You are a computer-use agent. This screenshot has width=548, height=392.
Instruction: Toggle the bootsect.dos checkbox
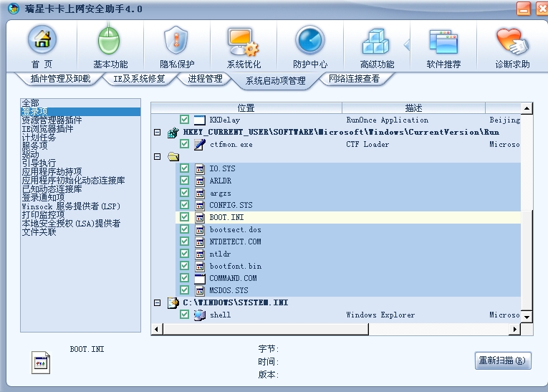(x=184, y=229)
